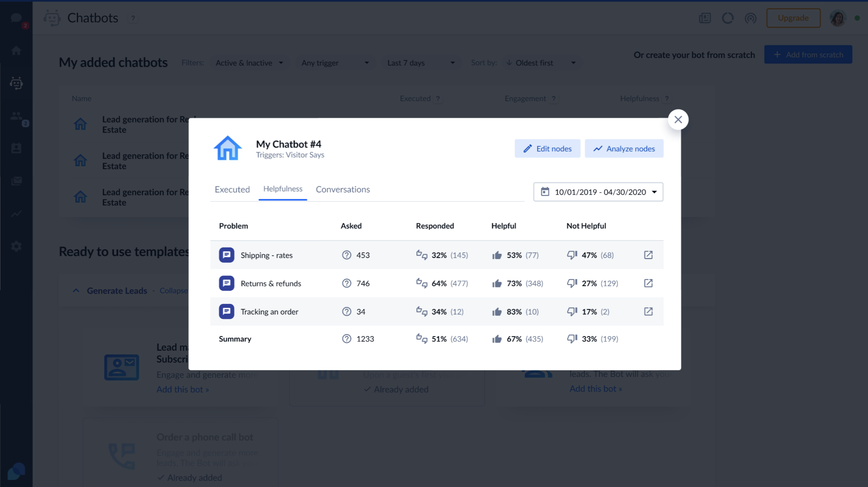This screenshot has width=868, height=487.
Task: Click the chat bubble logo at sidebar bottom
Action: pyautogui.click(x=16, y=471)
